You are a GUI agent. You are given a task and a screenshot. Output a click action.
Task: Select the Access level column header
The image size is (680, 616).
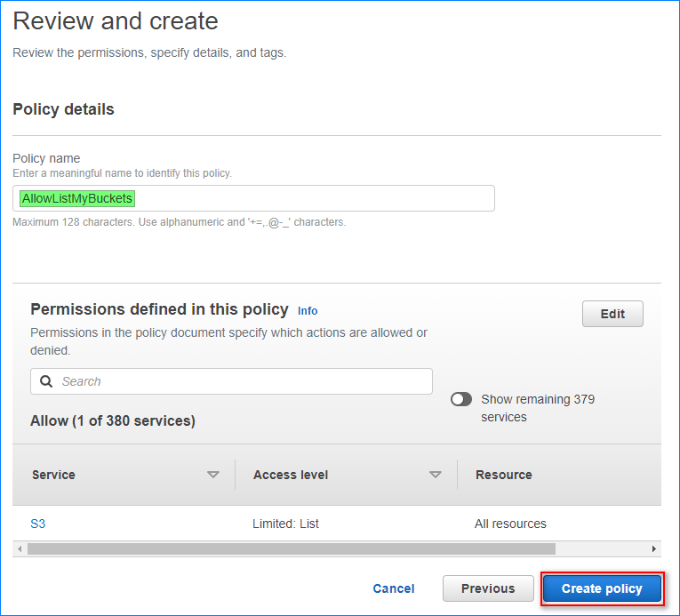291,475
